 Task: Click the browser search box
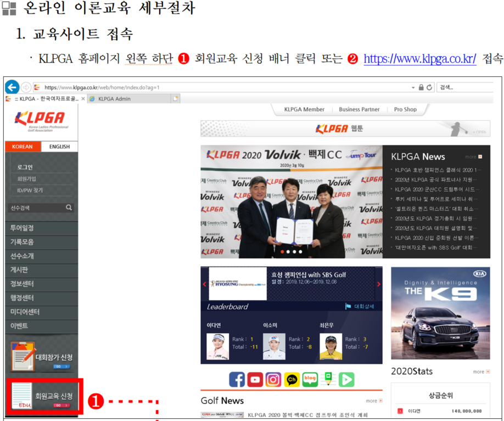click(465, 87)
